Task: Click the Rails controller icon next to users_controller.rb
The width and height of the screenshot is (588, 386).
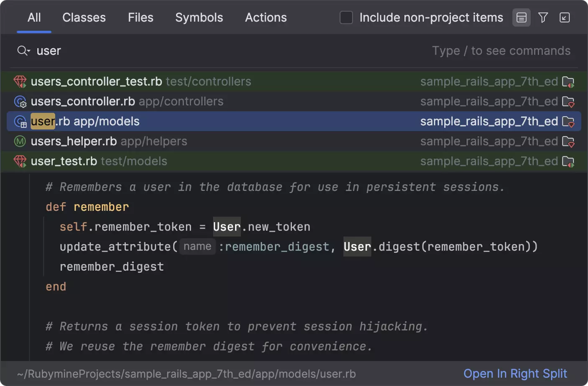Action: 20,102
